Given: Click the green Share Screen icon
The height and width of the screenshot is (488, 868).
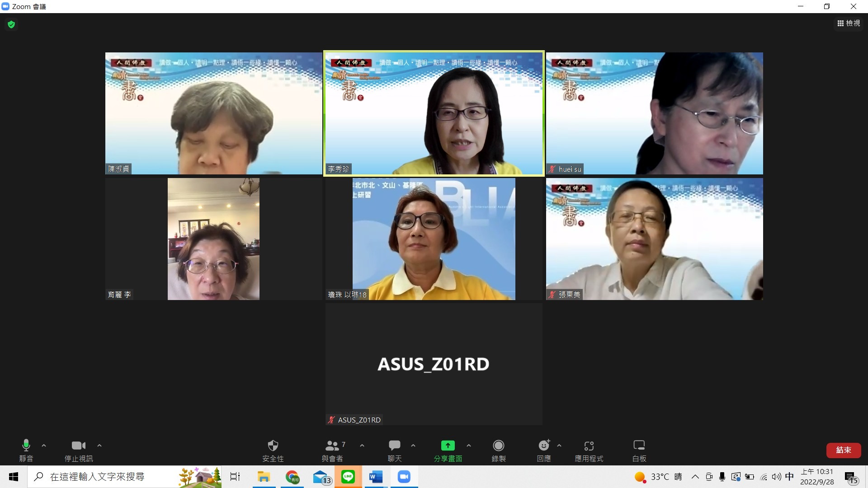Looking at the screenshot, I should [448, 446].
